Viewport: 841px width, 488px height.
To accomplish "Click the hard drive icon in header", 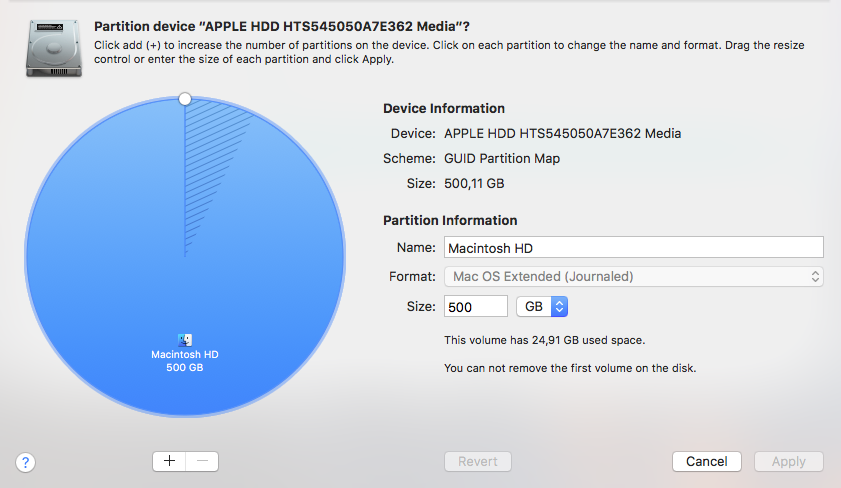I will (x=54, y=48).
